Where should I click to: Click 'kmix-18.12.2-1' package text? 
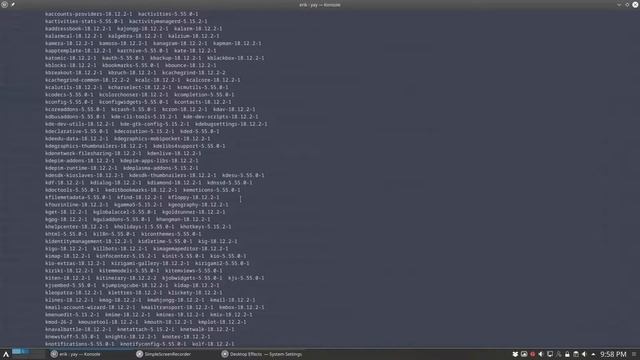click(x=231, y=315)
